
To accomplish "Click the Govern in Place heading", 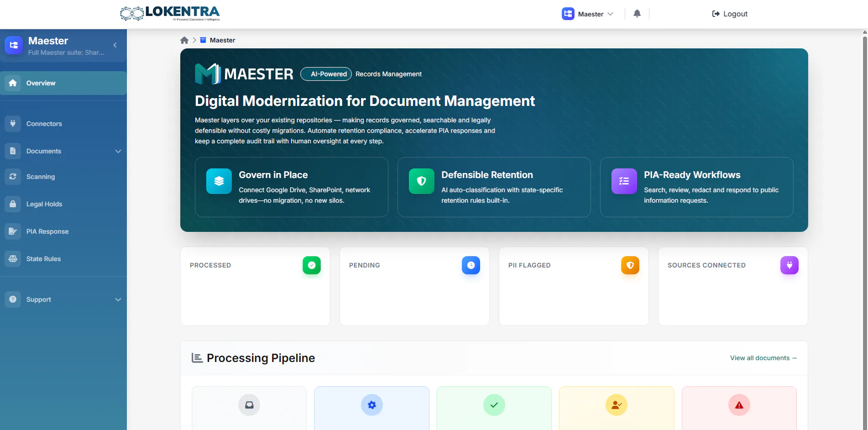I will (273, 175).
